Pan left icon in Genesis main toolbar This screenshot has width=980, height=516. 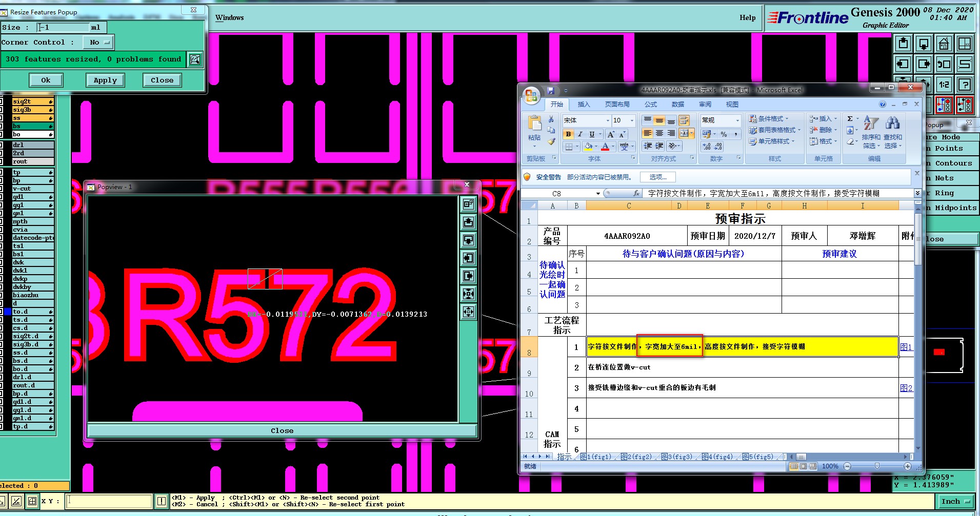tap(903, 64)
